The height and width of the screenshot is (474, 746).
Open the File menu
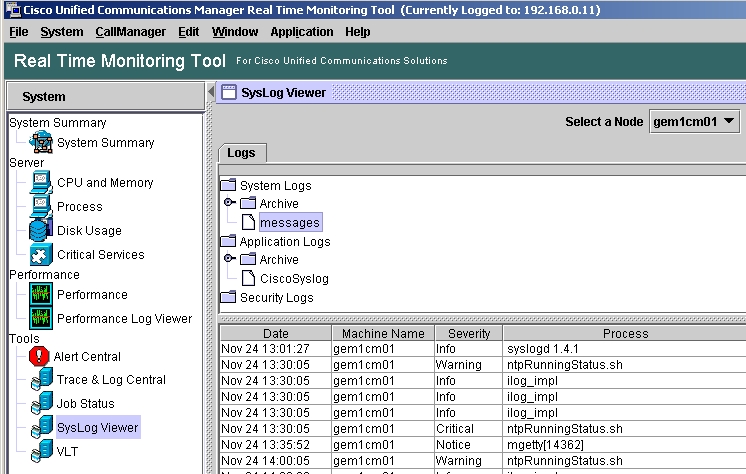coord(19,32)
